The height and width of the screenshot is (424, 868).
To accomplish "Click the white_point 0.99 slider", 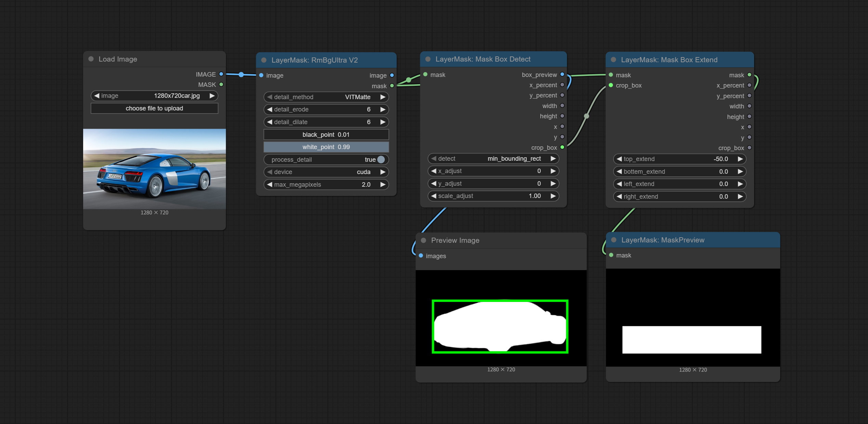I will [x=326, y=147].
